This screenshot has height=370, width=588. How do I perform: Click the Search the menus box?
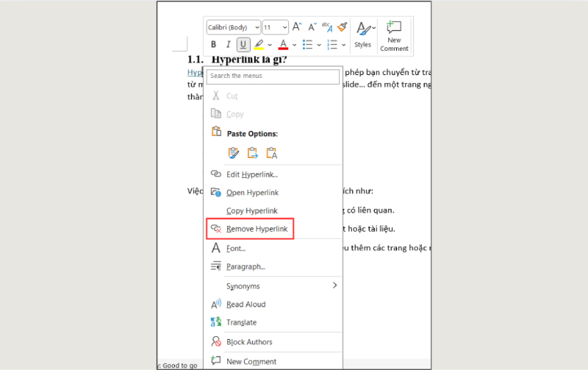(273, 77)
